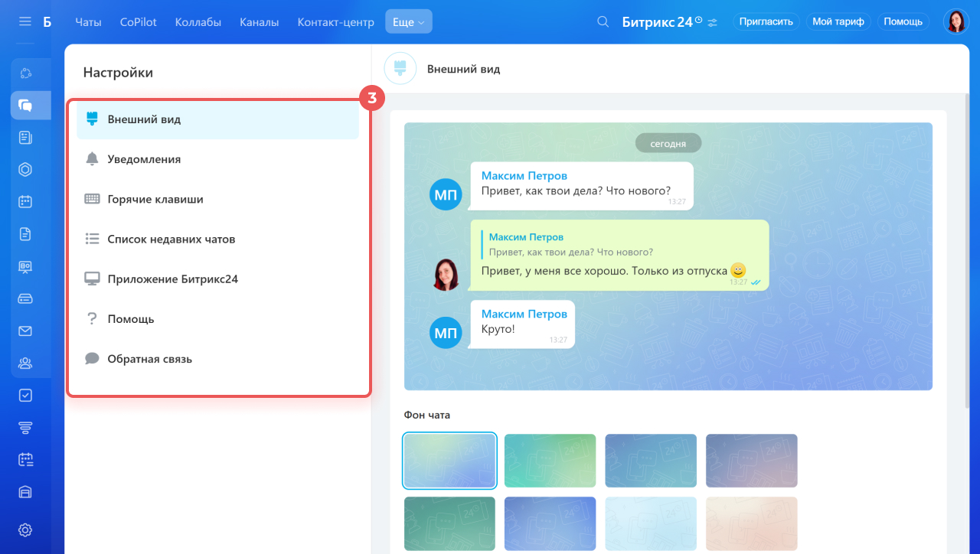Open the Контакт-центр tab

click(336, 22)
